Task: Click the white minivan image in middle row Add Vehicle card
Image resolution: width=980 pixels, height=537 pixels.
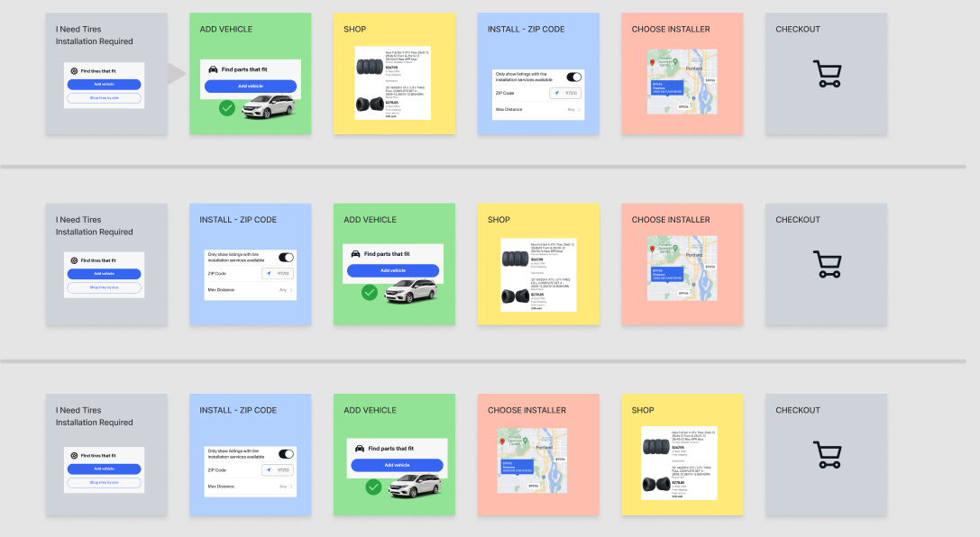Action: coord(411,291)
